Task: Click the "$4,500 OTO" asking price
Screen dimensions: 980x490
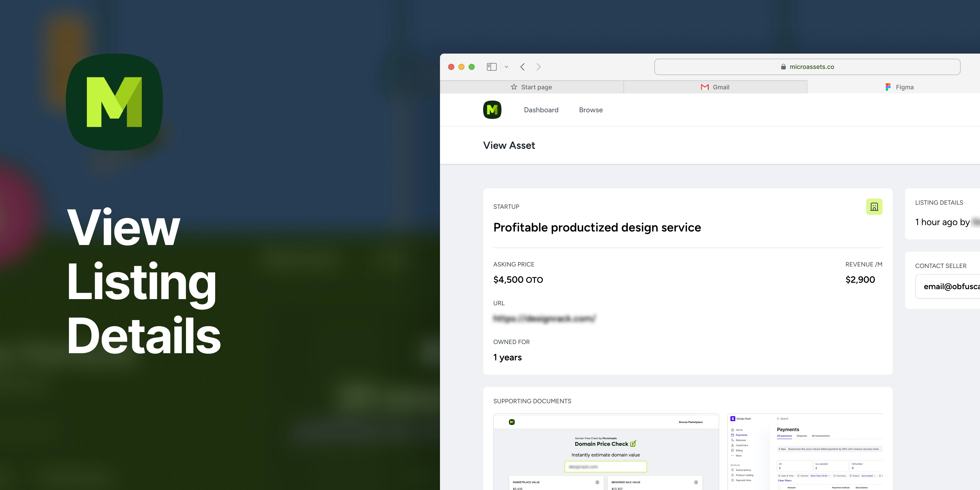Action: (x=518, y=280)
